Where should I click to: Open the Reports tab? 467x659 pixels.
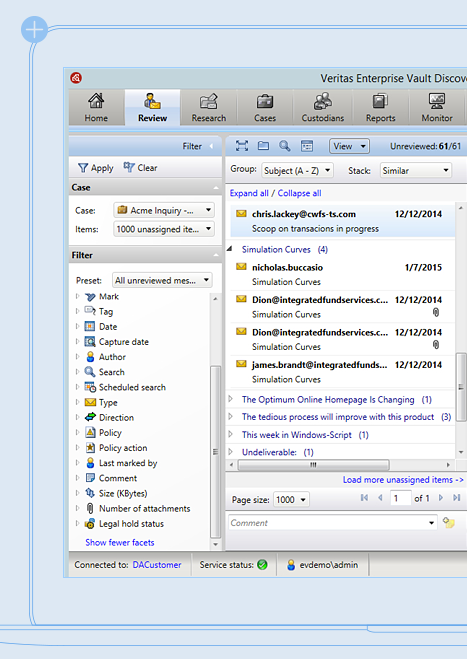[380, 108]
